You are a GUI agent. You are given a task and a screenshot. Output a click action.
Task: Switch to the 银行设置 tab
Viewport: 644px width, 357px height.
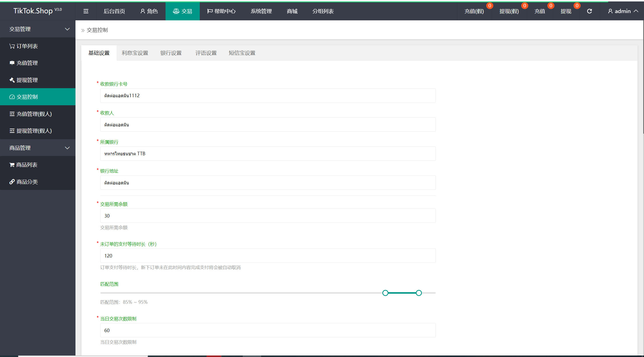point(171,53)
